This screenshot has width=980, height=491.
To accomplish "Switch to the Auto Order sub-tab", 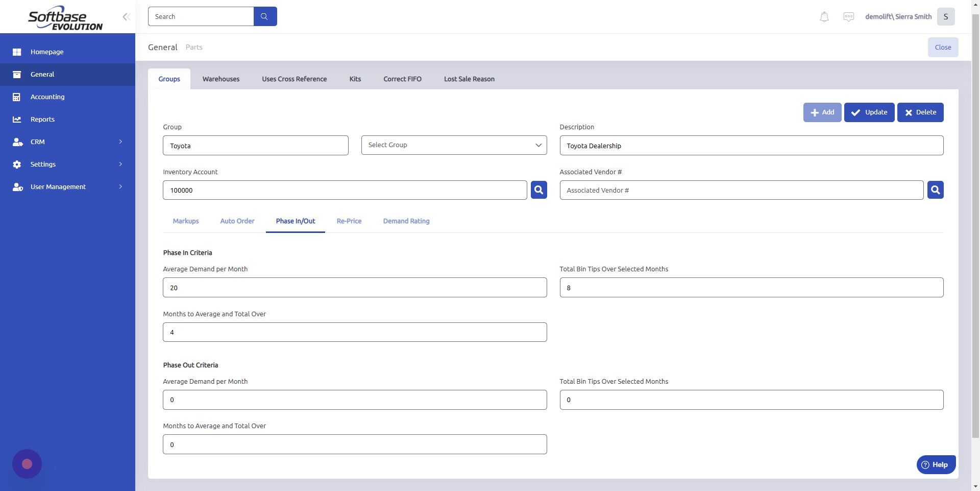I will (x=237, y=221).
